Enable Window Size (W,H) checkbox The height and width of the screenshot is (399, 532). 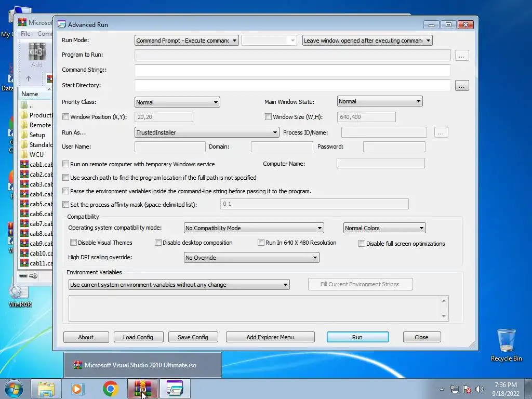(268, 117)
